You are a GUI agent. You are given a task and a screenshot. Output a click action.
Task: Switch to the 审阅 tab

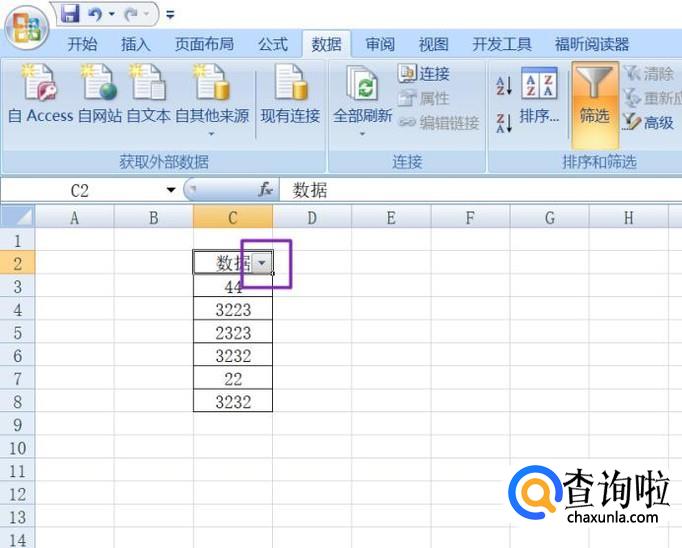click(x=380, y=44)
